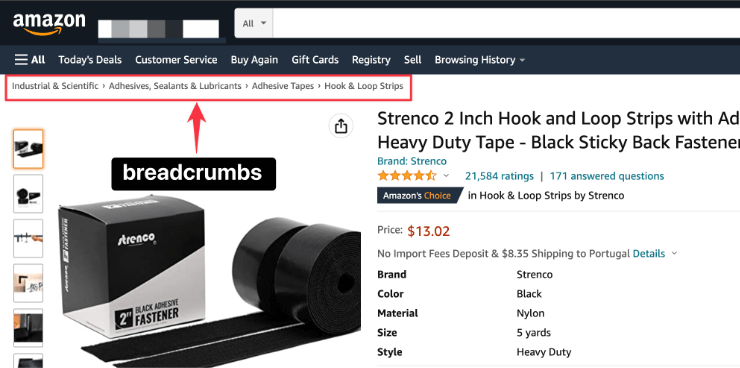Screen dimensions: 740x368
Task: Navigate to Adhesive Tapes breadcrumb
Action: (x=283, y=86)
